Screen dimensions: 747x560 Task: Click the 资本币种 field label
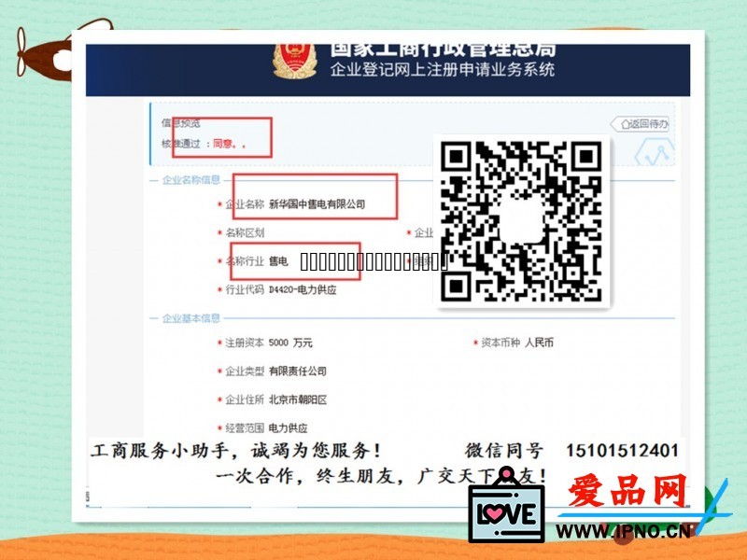500,343
